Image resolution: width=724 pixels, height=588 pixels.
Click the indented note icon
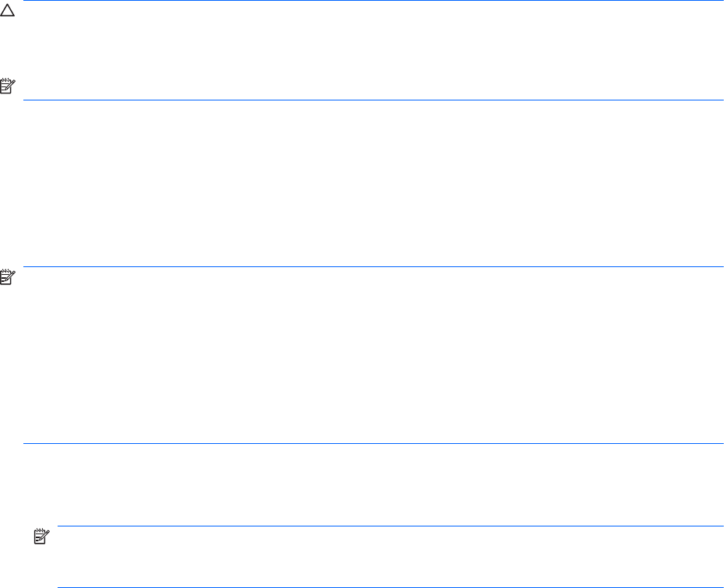tap(41, 537)
